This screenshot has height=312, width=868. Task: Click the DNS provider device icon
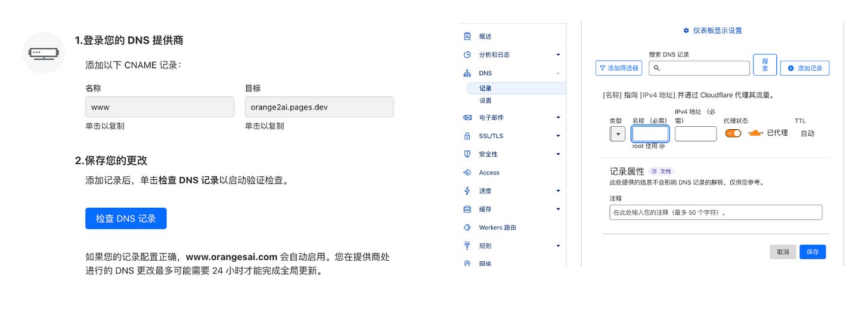(x=44, y=53)
